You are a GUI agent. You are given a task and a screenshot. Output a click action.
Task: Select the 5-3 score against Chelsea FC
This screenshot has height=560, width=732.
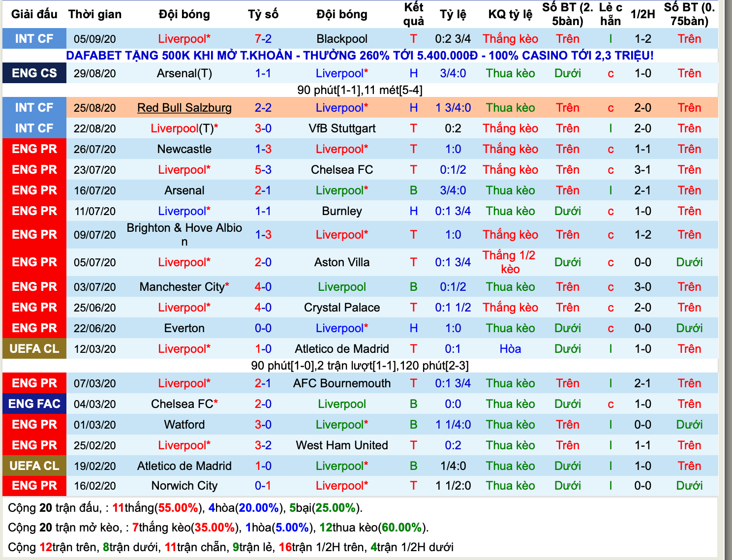click(x=263, y=170)
